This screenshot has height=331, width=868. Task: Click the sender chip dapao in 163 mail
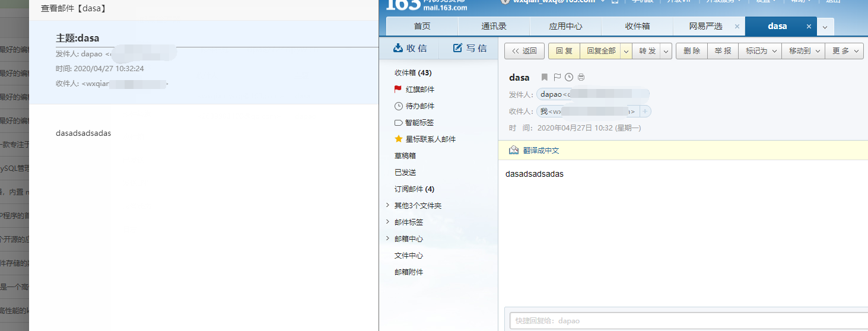click(x=593, y=94)
